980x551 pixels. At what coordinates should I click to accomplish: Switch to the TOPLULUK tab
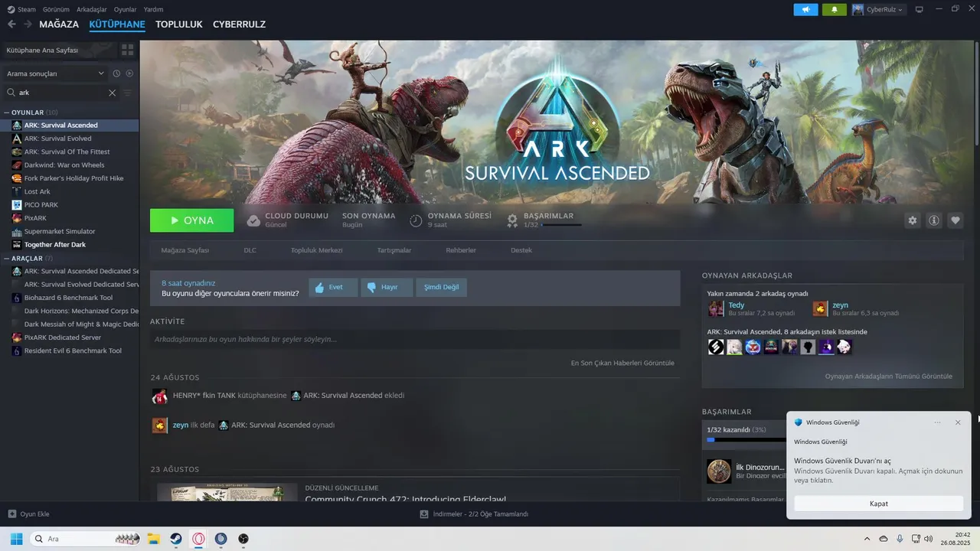click(178, 24)
